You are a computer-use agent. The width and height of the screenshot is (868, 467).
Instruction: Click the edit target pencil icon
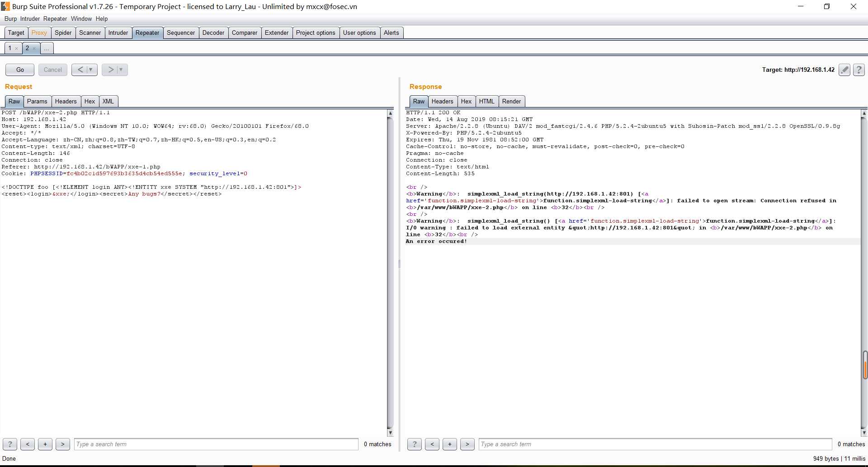click(844, 70)
